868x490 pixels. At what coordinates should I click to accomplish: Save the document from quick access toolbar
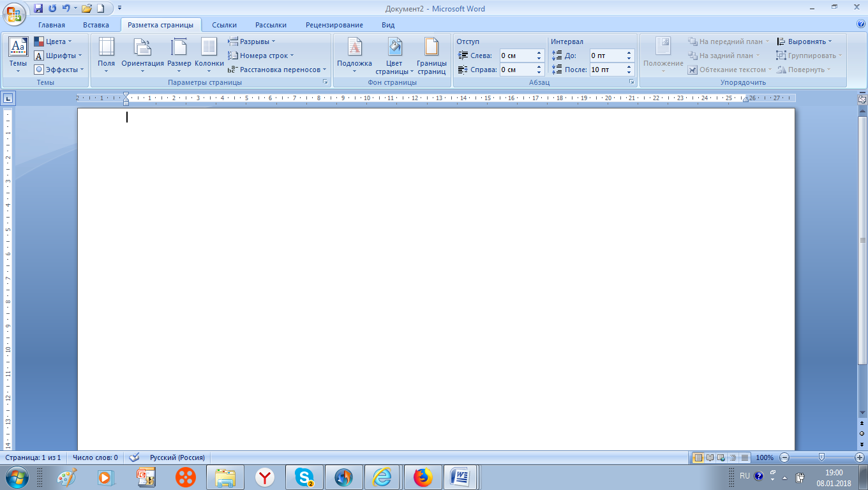(38, 9)
